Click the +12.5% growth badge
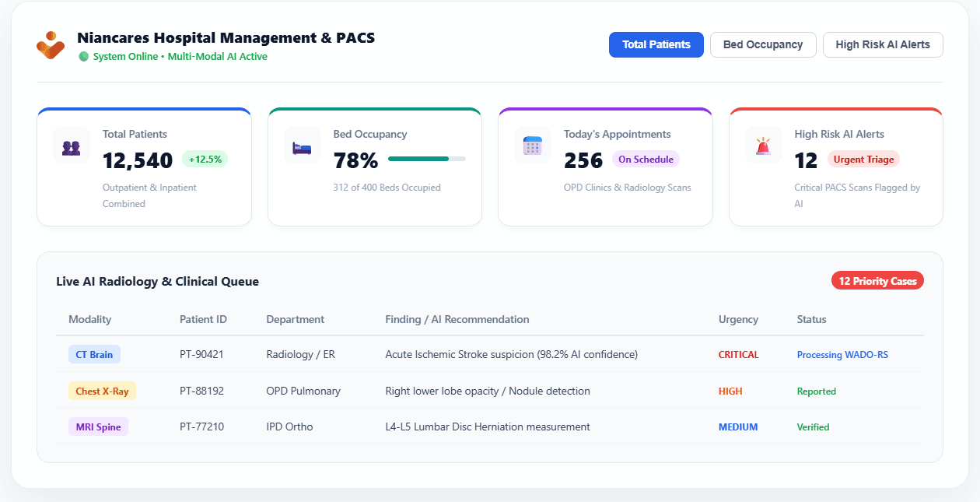This screenshot has width=980, height=502. coord(205,160)
